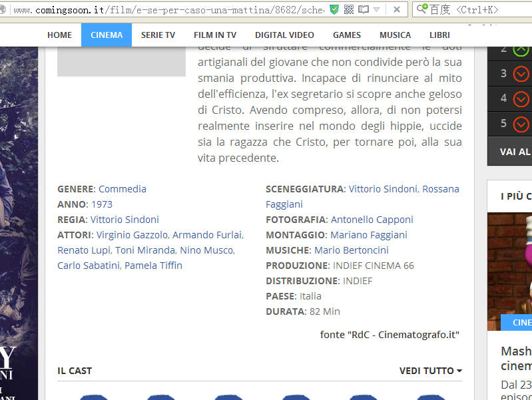Open actor Renato Lupi link

click(85, 250)
